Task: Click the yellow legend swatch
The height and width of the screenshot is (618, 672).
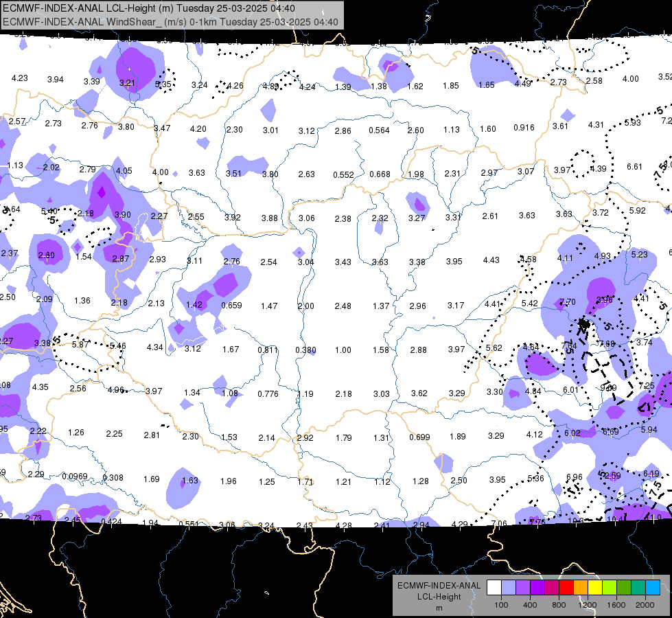Action: pos(595,587)
